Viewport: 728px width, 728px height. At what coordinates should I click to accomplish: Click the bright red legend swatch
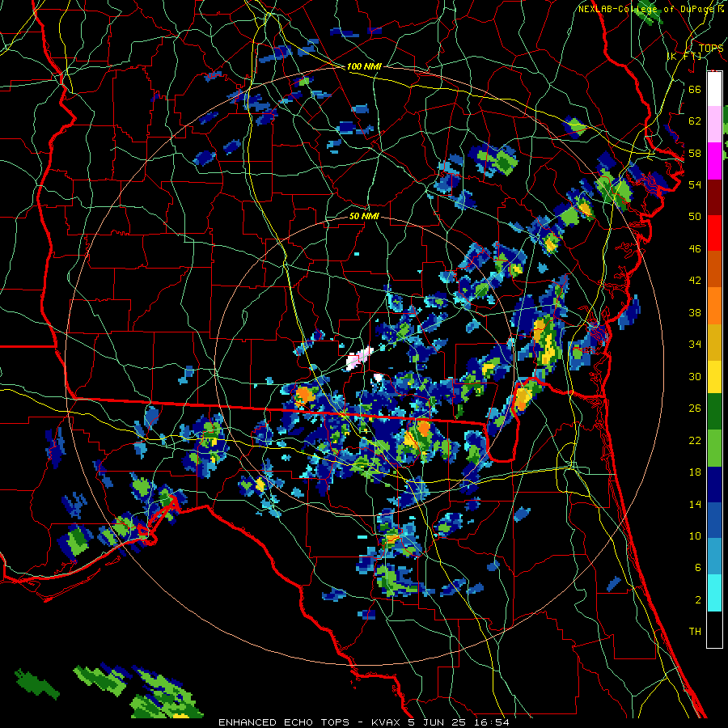click(x=714, y=234)
